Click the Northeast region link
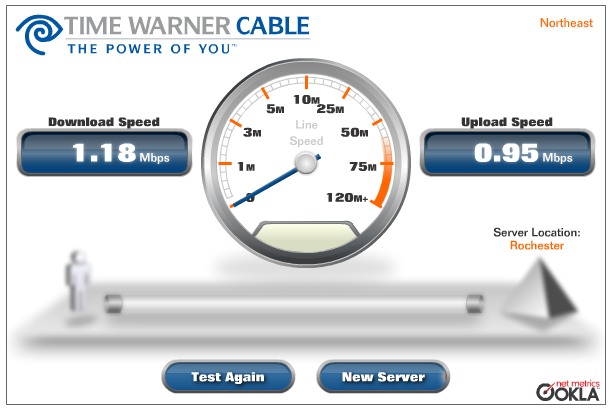 (x=566, y=23)
